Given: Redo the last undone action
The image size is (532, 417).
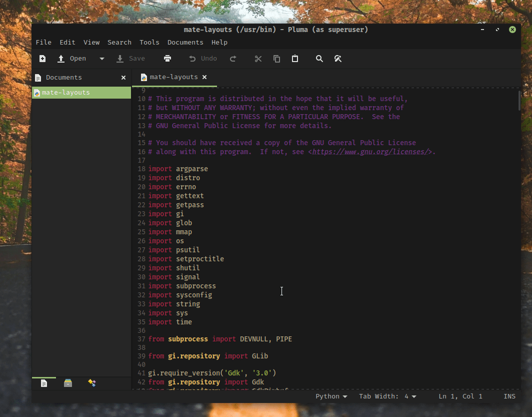Looking at the screenshot, I should [233, 59].
